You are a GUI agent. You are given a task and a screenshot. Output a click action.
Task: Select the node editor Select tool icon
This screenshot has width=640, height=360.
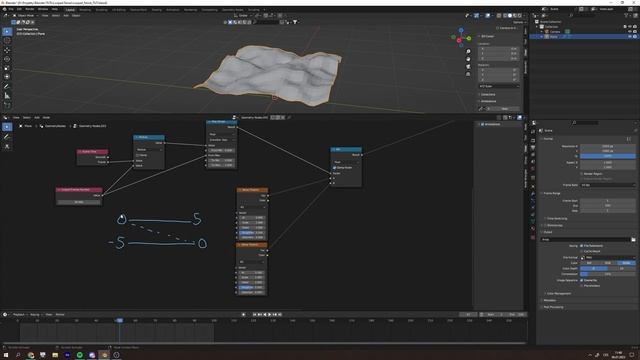pyautogui.click(x=7, y=127)
